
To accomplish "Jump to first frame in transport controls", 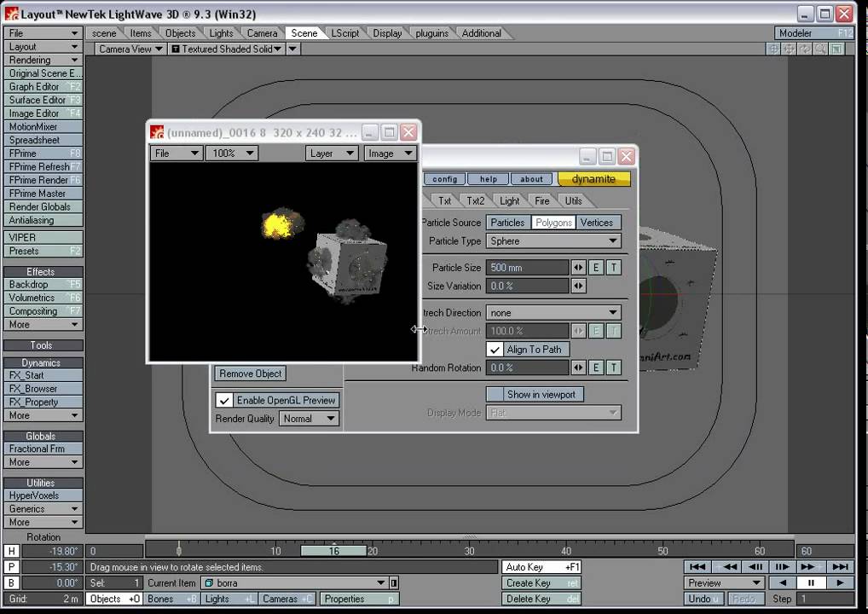I will coord(697,566).
